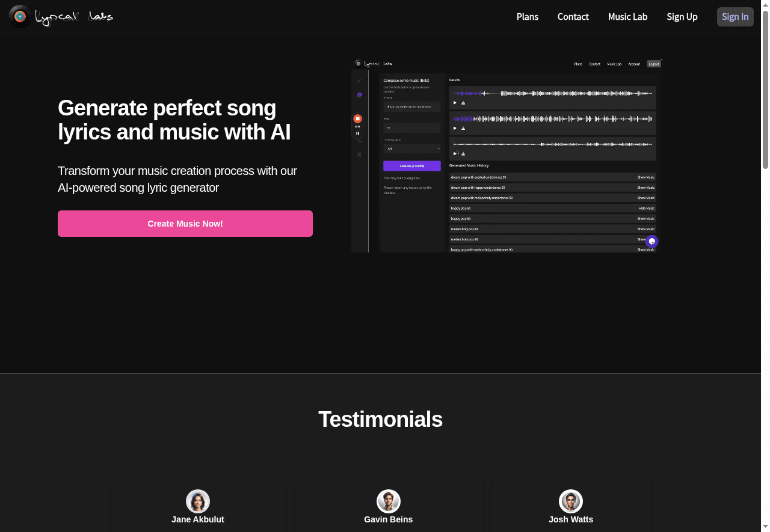Open the Time Signature 4/4 dropdown
The image size is (770, 532).
click(412, 148)
